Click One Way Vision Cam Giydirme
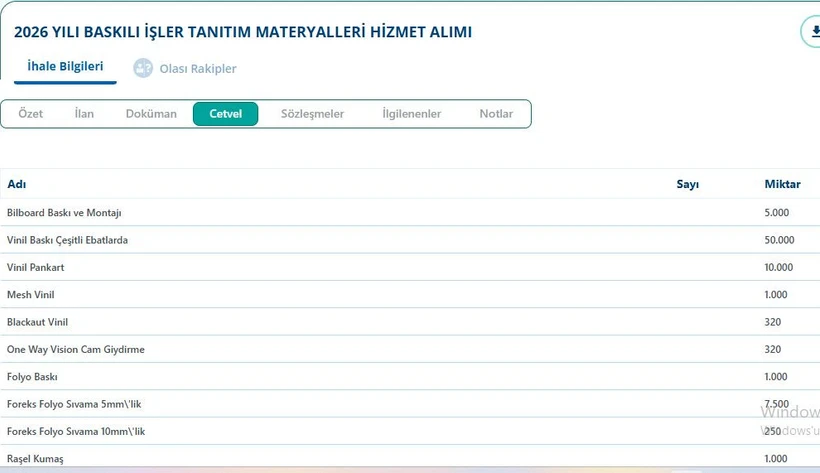Image resolution: width=820 pixels, height=473 pixels. [x=76, y=350]
